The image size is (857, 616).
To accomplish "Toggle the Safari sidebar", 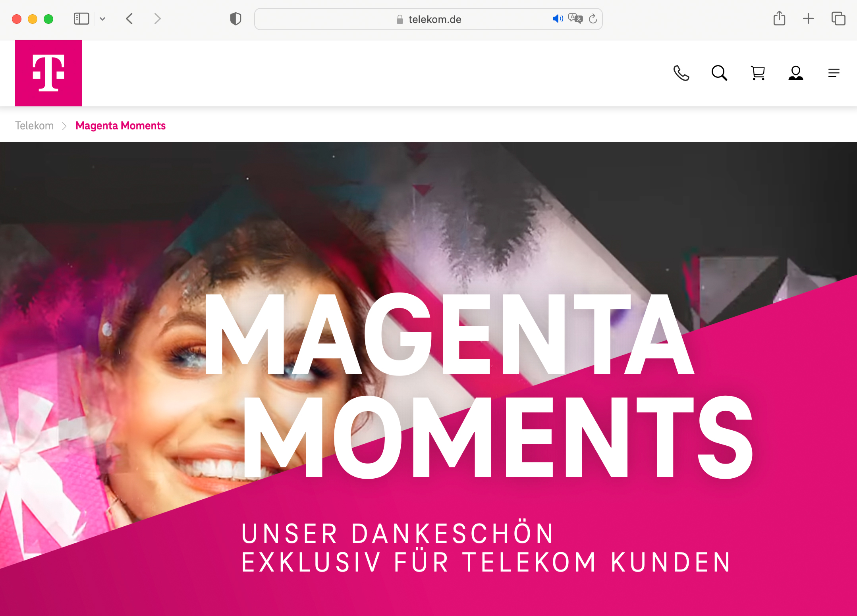I will (81, 19).
